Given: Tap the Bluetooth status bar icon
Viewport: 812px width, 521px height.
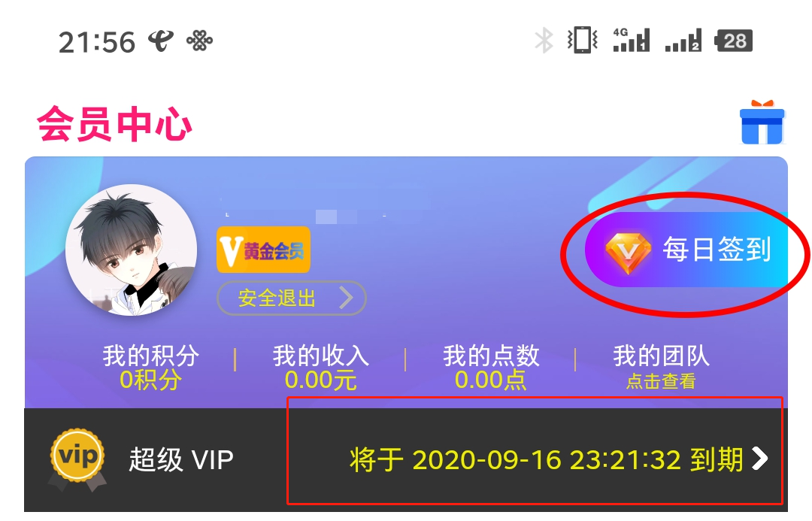Looking at the screenshot, I should click(544, 41).
